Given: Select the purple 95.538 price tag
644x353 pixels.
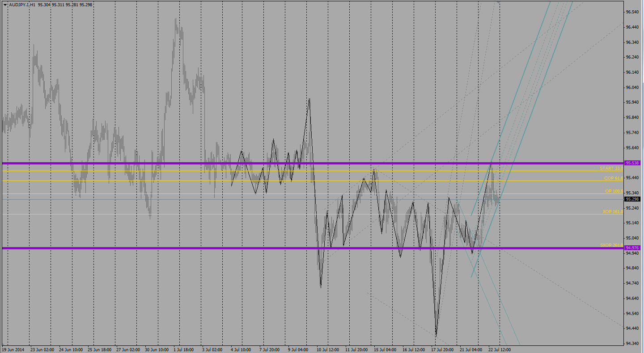Looking at the screenshot, I should click(632, 163).
